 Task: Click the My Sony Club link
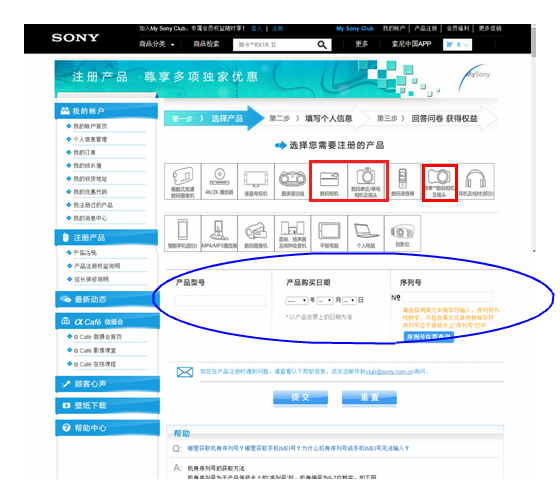click(355, 29)
